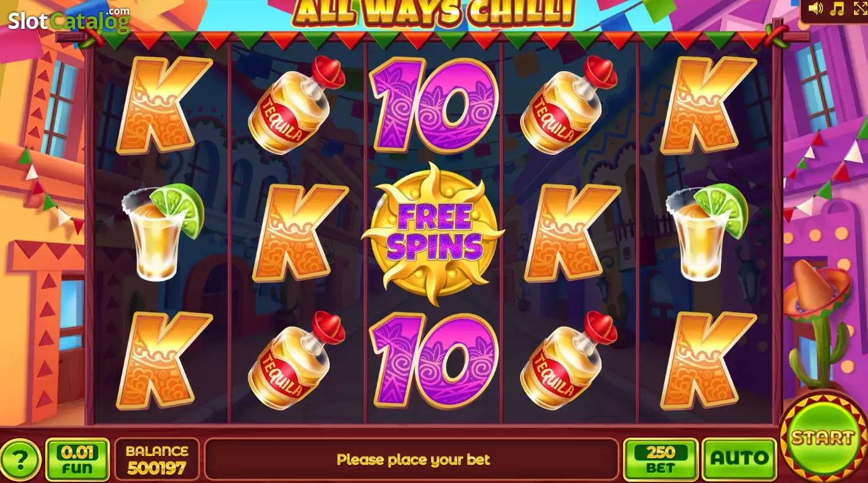Click the tequila bottle on reel four bottom

[x=569, y=361]
